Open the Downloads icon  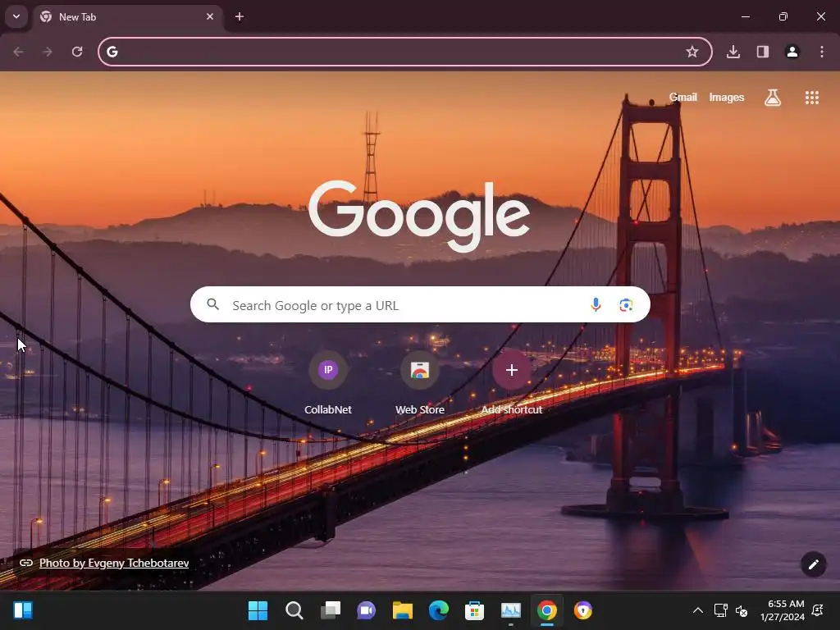(x=733, y=52)
